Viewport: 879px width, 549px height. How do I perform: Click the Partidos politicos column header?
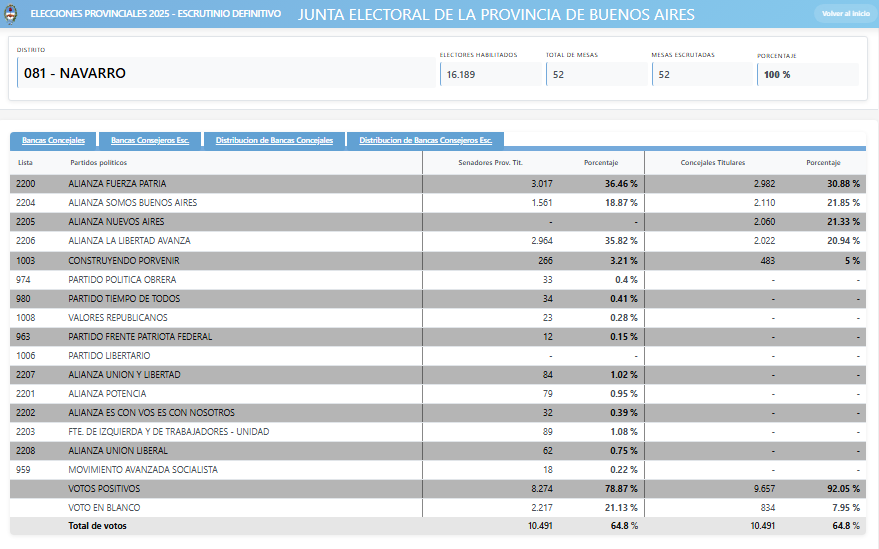coord(98,162)
